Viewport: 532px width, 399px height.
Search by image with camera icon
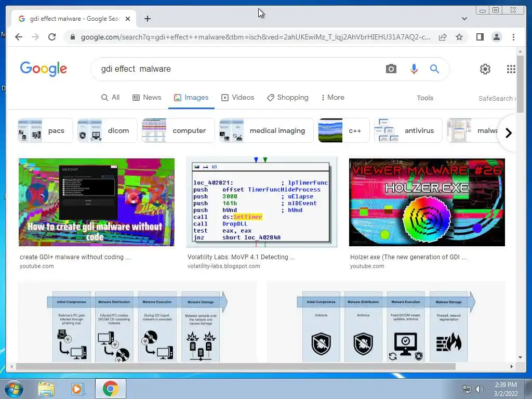pos(391,69)
